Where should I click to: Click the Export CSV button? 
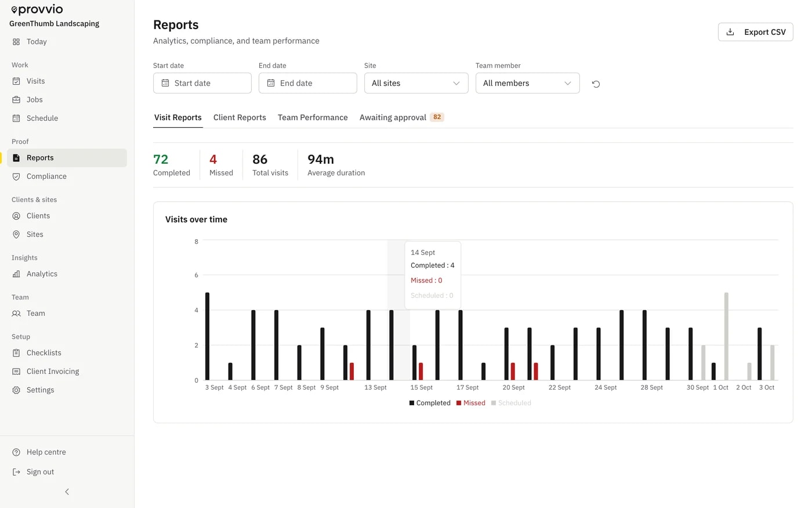[755, 32]
